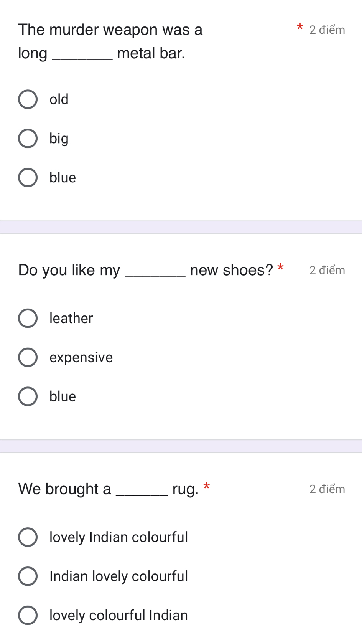Viewport: 362px width, 644px height.
Task: Click the 'We brought a' question text
Action: coord(65,489)
